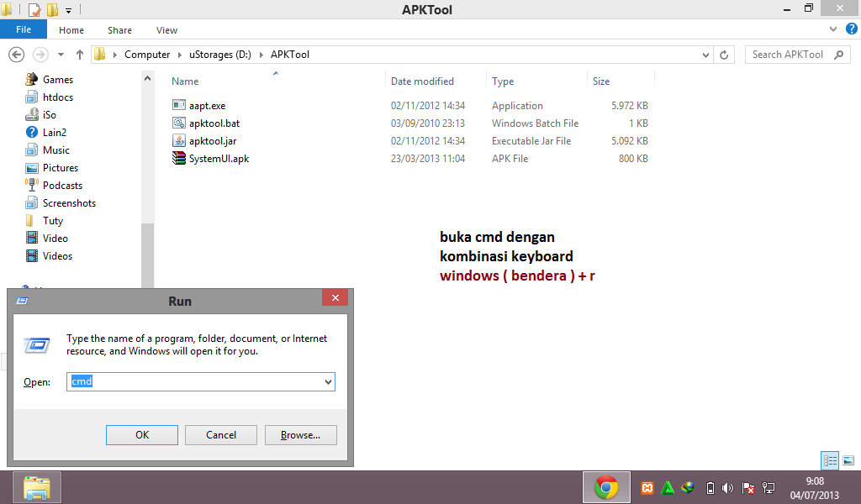Open File Explorer from the taskbar

coord(37,487)
